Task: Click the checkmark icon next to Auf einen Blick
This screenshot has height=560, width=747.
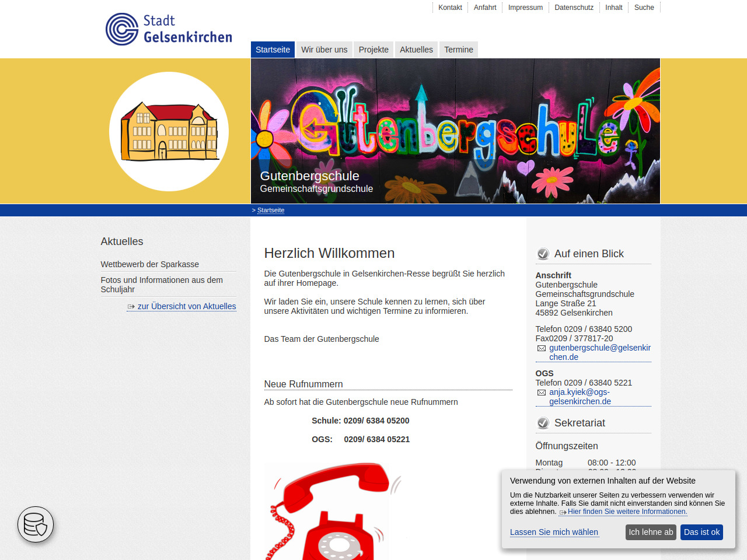Action: pos(543,254)
